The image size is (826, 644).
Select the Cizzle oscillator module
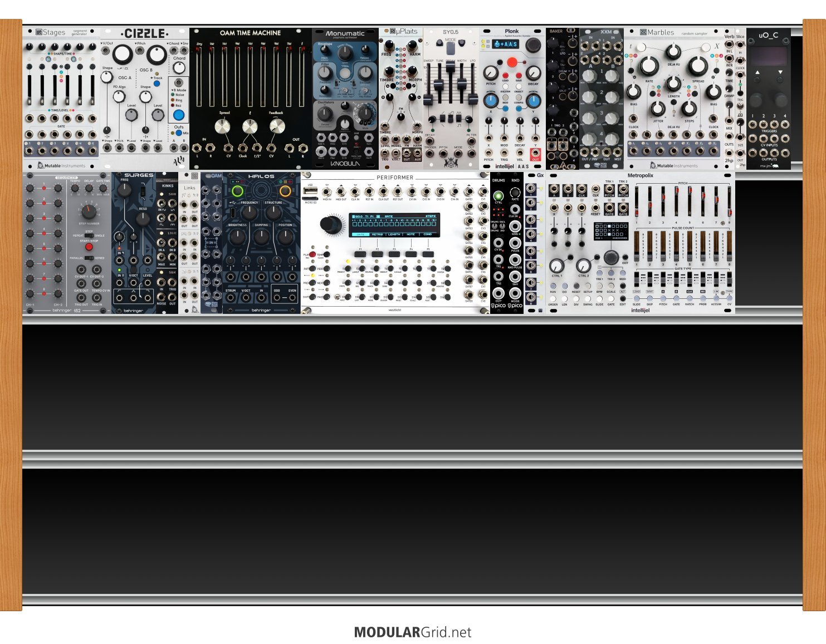click(145, 99)
